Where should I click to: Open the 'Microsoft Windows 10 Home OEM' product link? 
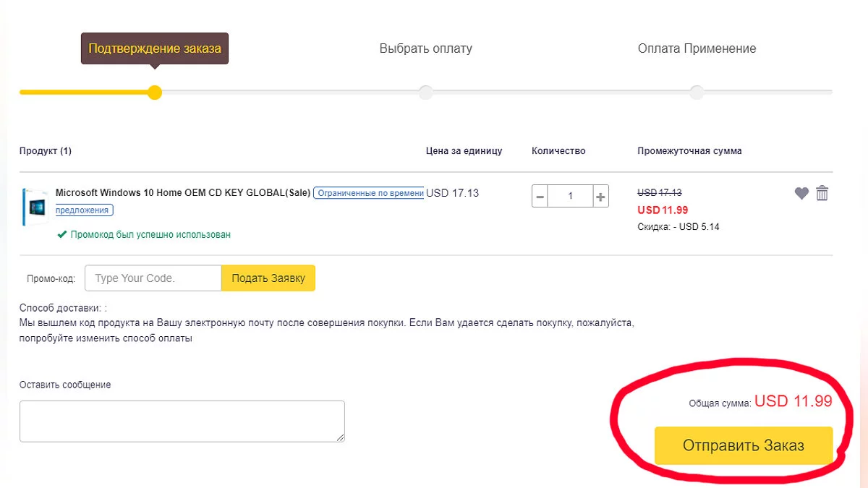(x=183, y=193)
